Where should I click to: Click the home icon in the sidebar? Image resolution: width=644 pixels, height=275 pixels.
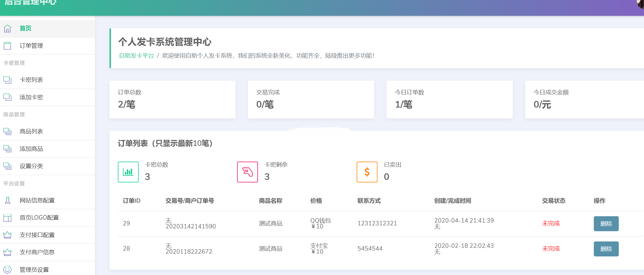[x=7, y=28]
